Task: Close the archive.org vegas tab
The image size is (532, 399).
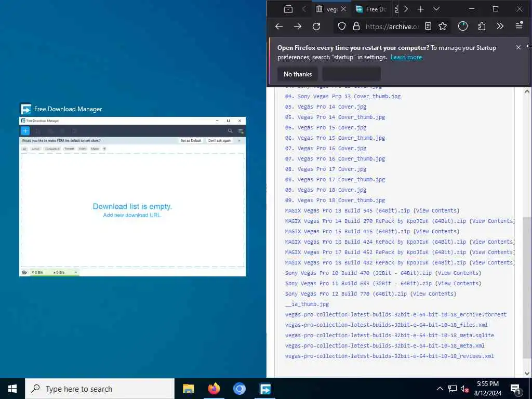Action: point(343,9)
